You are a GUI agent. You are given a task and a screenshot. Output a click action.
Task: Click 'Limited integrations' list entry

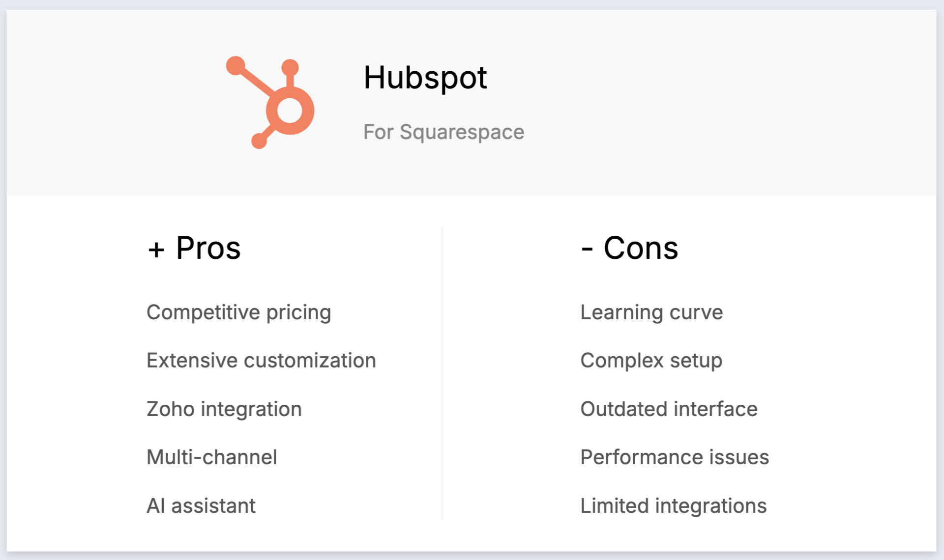click(673, 505)
